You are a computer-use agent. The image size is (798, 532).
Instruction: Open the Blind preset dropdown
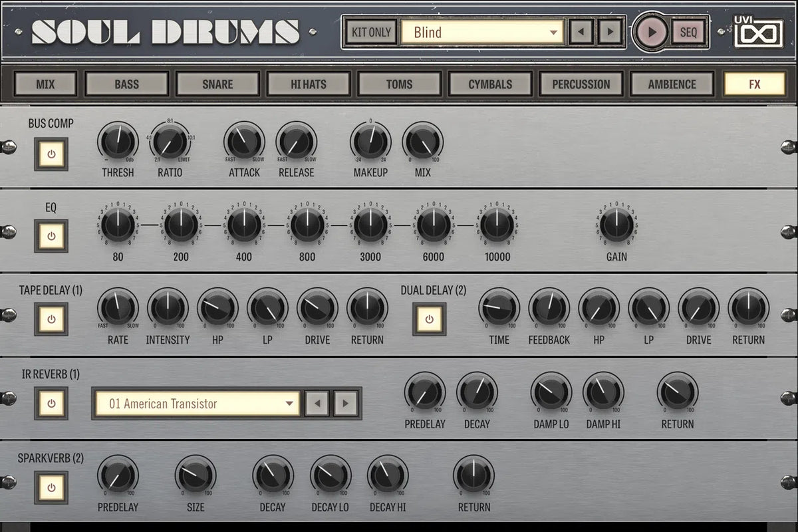point(487,32)
